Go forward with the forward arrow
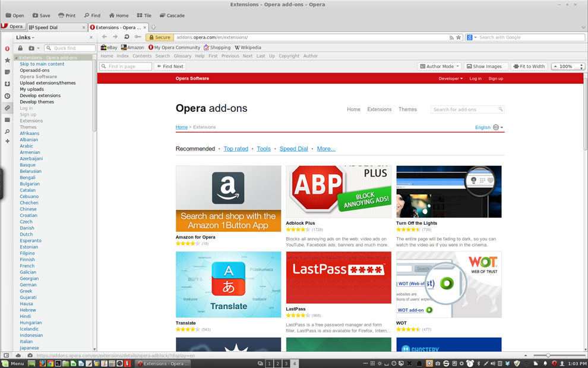The image size is (588, 368). pyautogui.click(x=115, y=37)
